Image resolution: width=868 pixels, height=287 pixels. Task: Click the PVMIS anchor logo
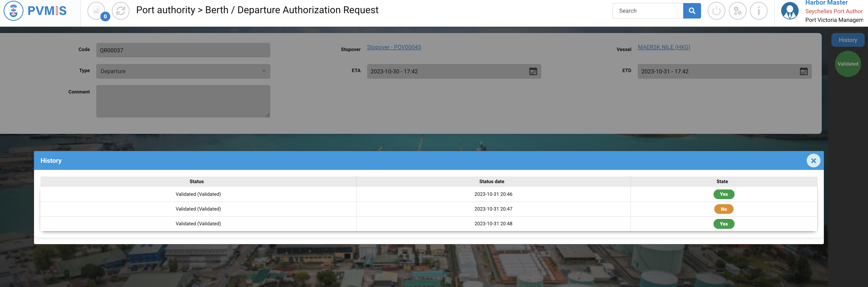pos(13,11)
